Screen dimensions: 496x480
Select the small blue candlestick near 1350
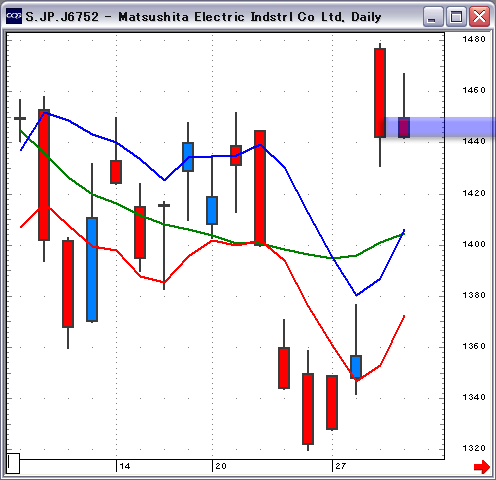[356, 367]
